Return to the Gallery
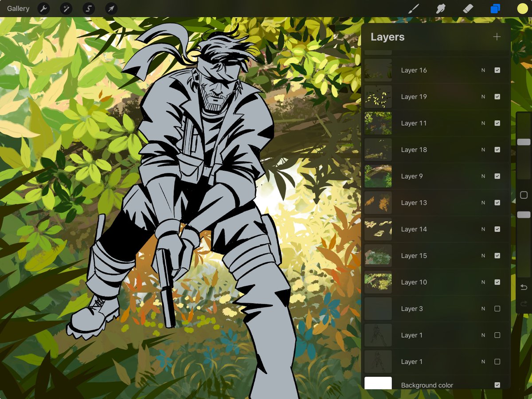Screen dimensions: 532x399 click(18, 8)
